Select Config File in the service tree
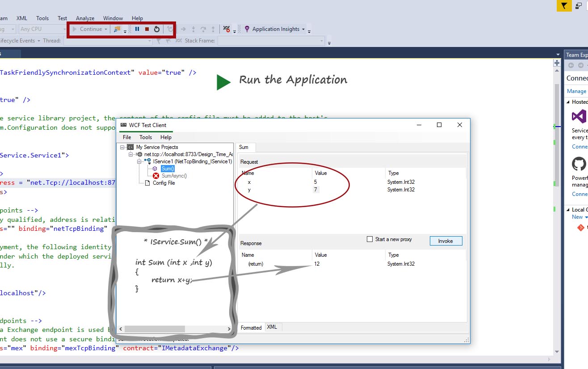Viewport: 588px width, 369px height. [164, 183]
